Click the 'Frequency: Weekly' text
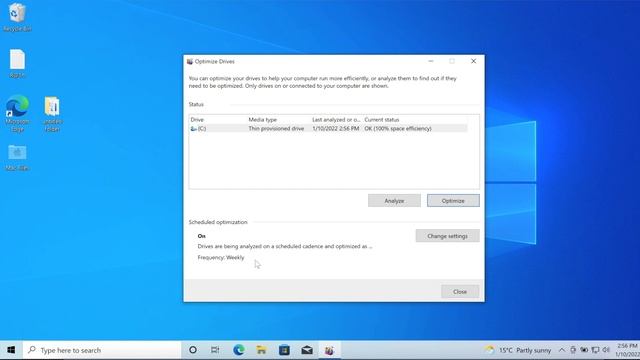Image resolution: width=640 pixels, height=360 pixels. click(x=221, y=258)
